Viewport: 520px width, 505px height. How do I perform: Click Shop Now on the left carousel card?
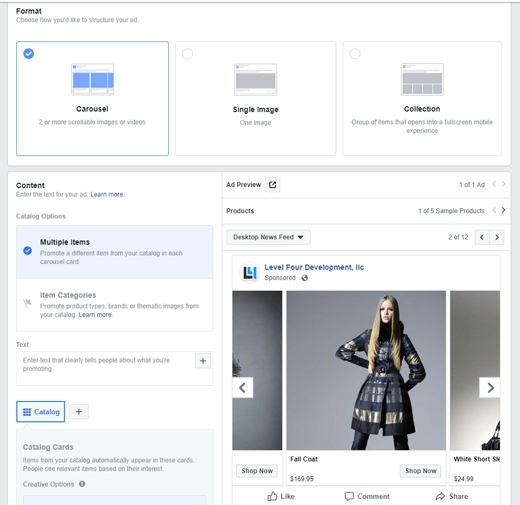coord(257,471)
